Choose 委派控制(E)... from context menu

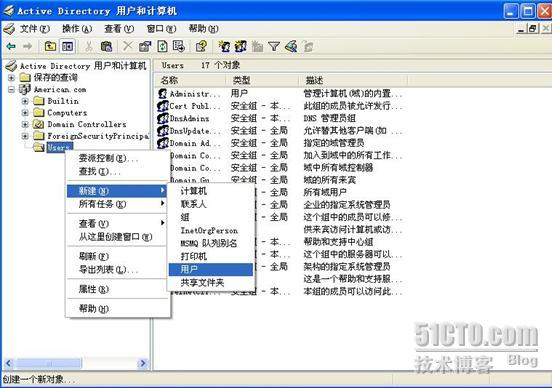(117, 158)
